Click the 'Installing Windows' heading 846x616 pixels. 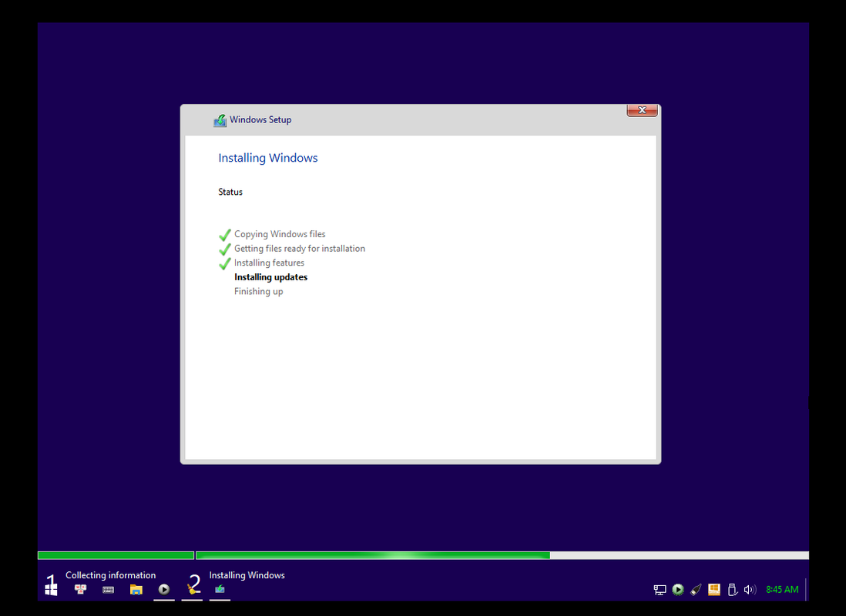267,158
